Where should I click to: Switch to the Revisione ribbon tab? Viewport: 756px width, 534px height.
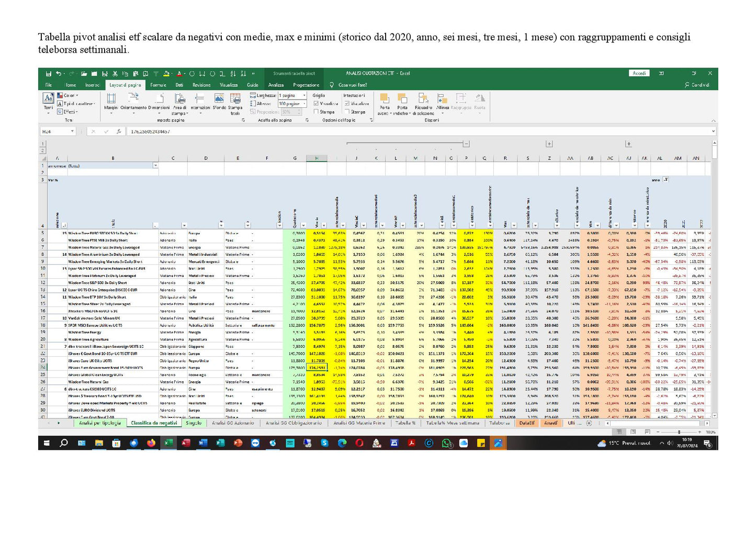(201, 85)
